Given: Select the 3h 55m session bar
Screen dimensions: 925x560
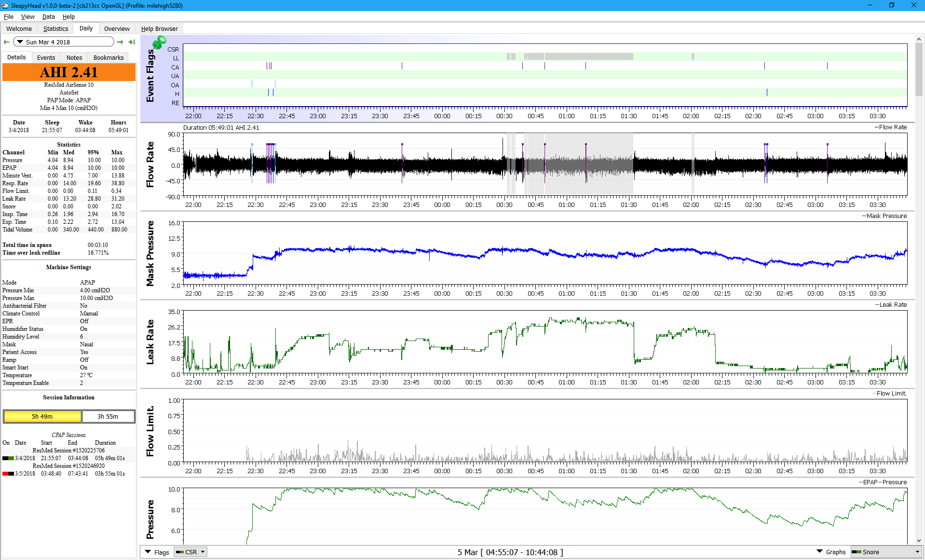Looking at the screenshot, I should [x=108, y=416].
